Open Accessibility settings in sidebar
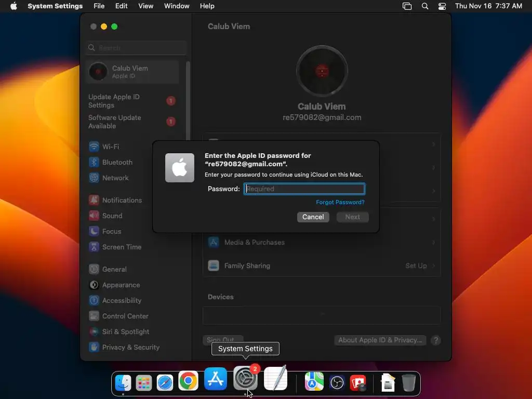 tap(115, 301)
